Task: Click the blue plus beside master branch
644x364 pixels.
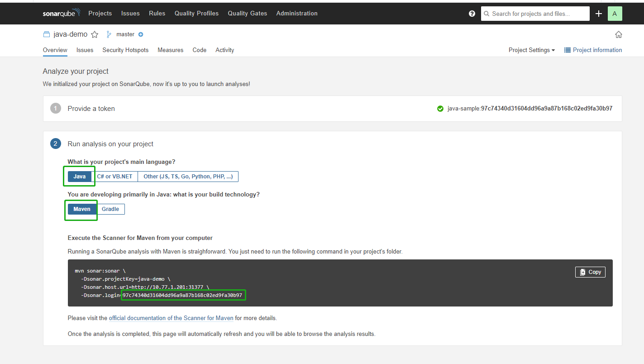Action: 140,34
